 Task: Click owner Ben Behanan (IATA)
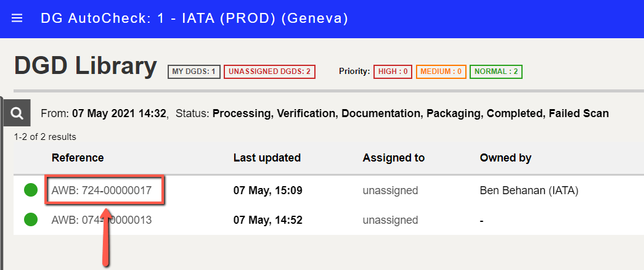point(529,190)
